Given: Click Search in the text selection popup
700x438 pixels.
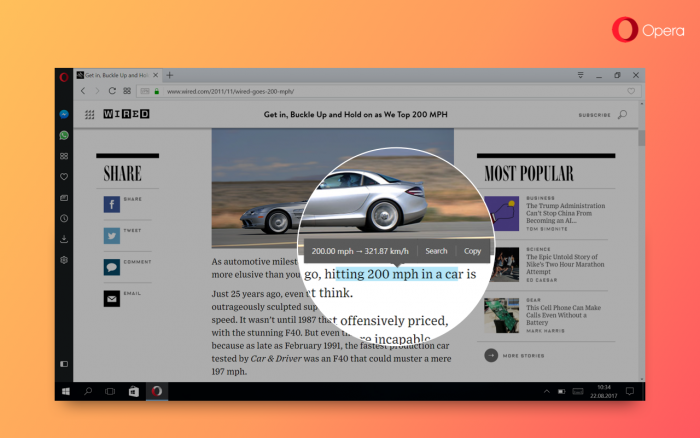Looking at the screenshot, I should [x=436, y=251].
